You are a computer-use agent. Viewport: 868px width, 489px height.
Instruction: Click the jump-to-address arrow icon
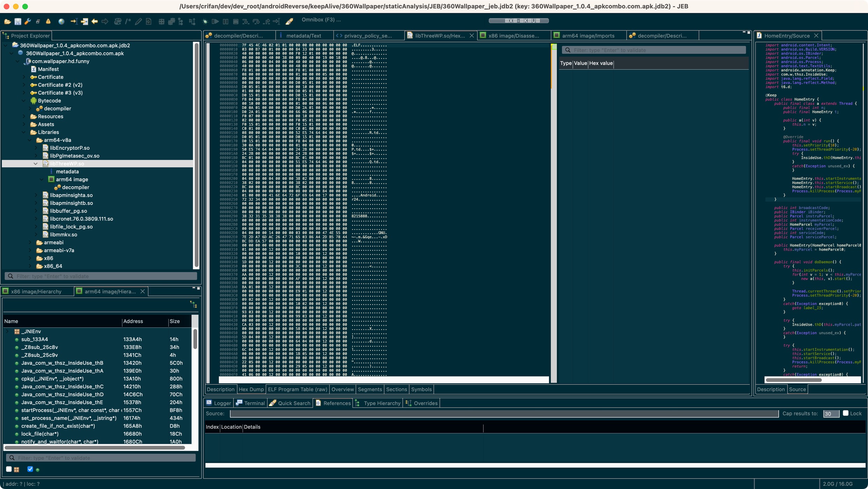(x=74, y=21)
